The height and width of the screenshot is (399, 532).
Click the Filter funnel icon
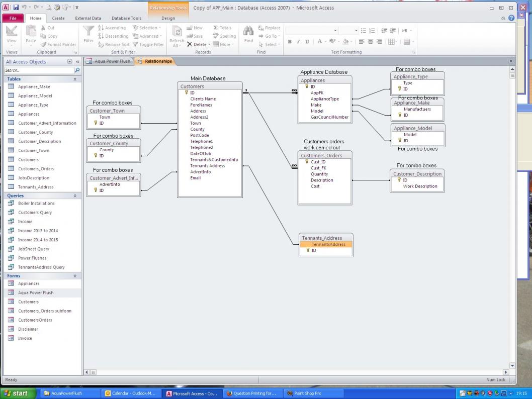88,31
